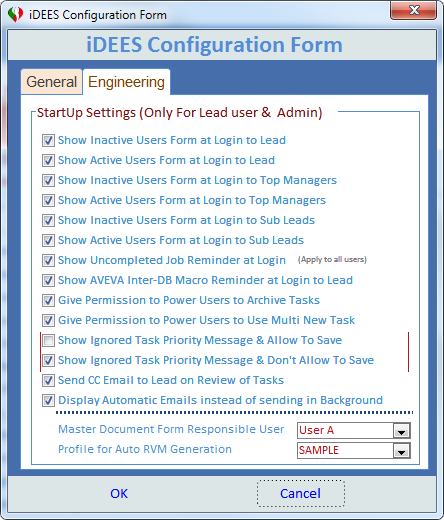Uncheck AVEVA Inter-DB Macro Reminder checkbox
The image size is (444, 520).
coord(48,280)
